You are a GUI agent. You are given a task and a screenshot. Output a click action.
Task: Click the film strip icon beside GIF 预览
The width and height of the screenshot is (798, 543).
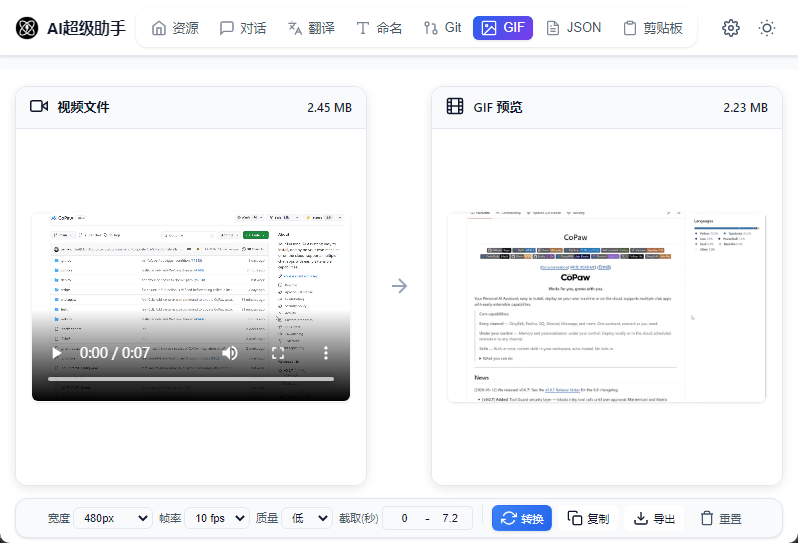455,106
